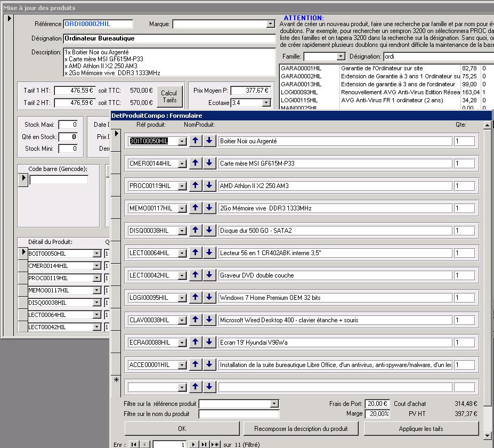Open BOIT00050HIL reference dropdown in Formulaire
Viewport: 494px width, 448px height.
click(x=182, y=141)
